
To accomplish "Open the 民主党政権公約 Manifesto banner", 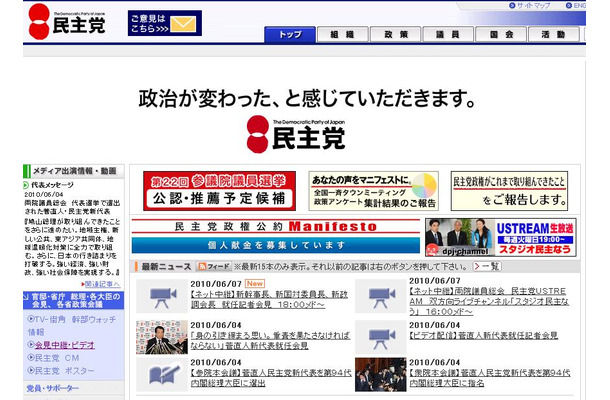I will coord(276,226).
